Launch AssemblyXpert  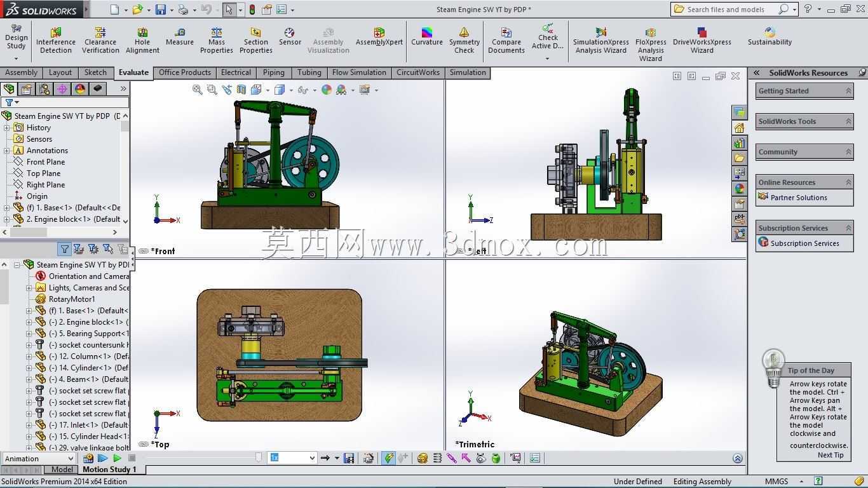379,37
